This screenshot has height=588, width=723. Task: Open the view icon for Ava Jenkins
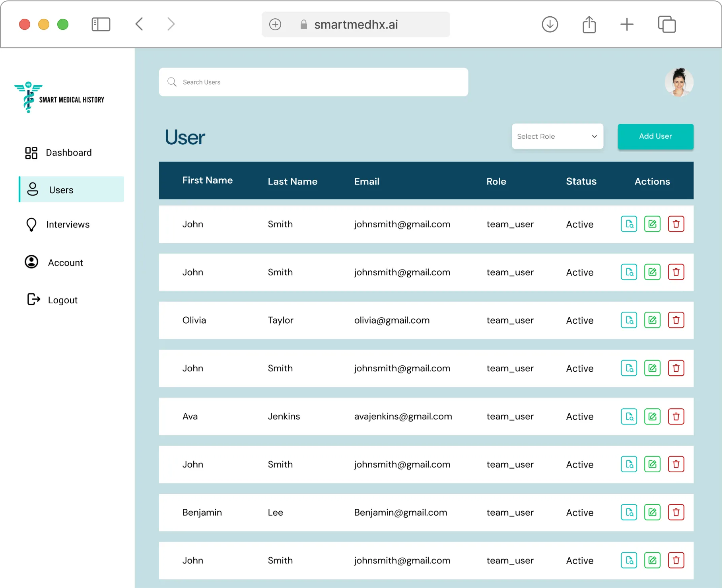pyautogui.click(x=629, y=416)
